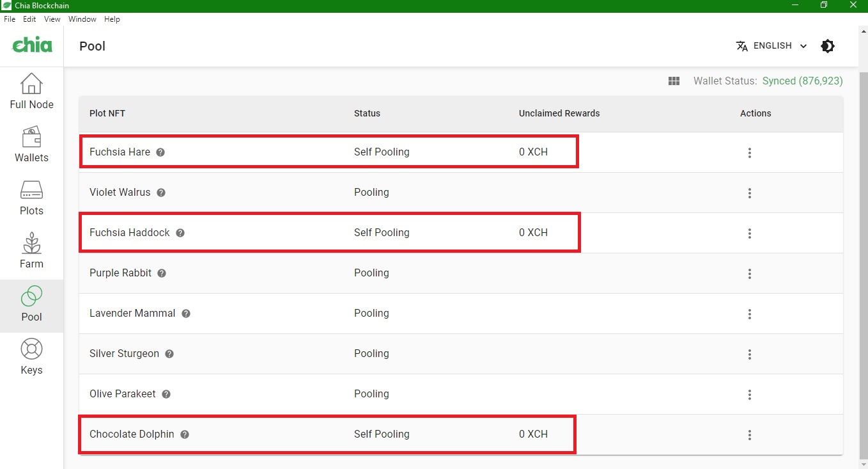
Task: Toggle dark mode with brightness icon
Action: pyautogui.click(x=828, y=46)
